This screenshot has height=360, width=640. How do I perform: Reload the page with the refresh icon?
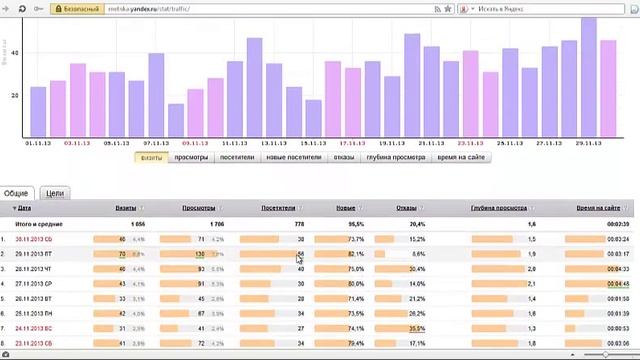22,9
